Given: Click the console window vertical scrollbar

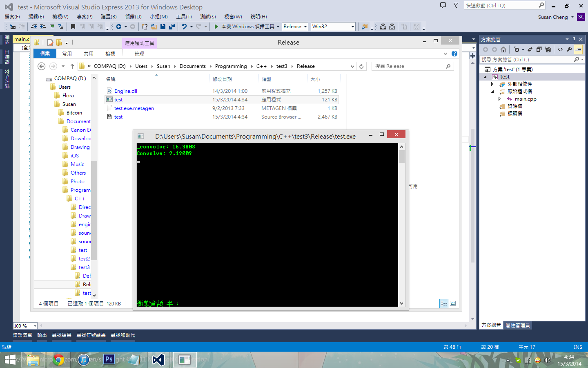Looking at the screenshot, I should click(402, 224).
